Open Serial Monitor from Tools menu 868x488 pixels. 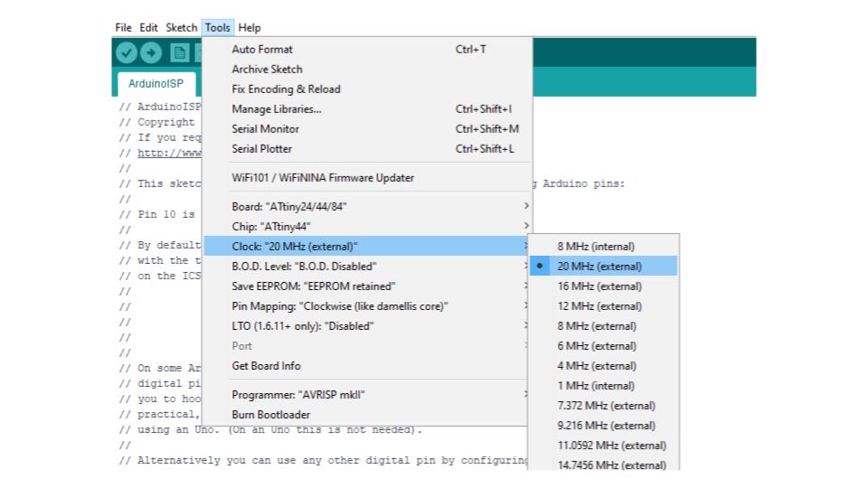(x=266, y=129)
